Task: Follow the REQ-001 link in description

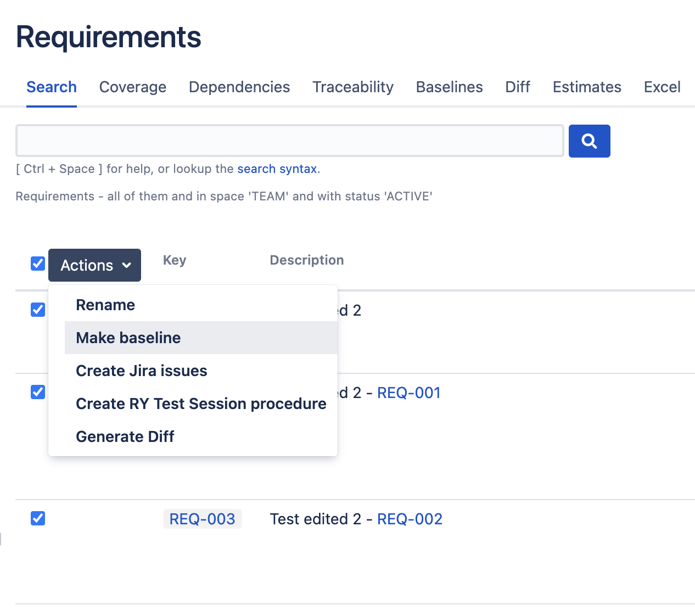Action: [x=409, y=393]
